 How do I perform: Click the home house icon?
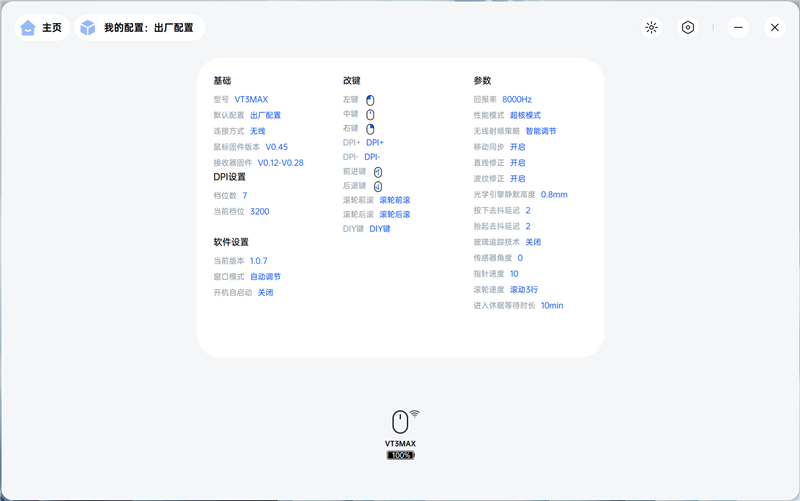click(x=28, y=28)
